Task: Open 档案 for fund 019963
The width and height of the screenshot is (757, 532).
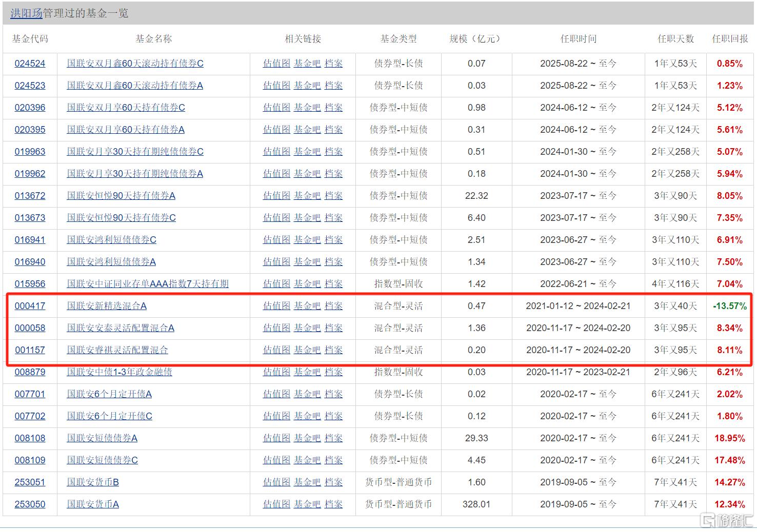Action: pos(333,152)
